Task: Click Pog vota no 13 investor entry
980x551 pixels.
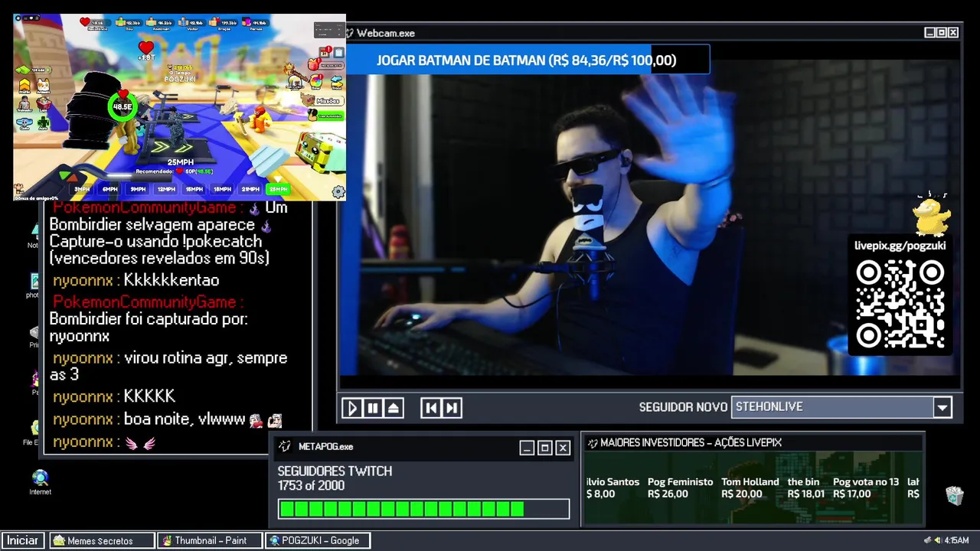Action: pyautogui.click(x=865, y=487)
